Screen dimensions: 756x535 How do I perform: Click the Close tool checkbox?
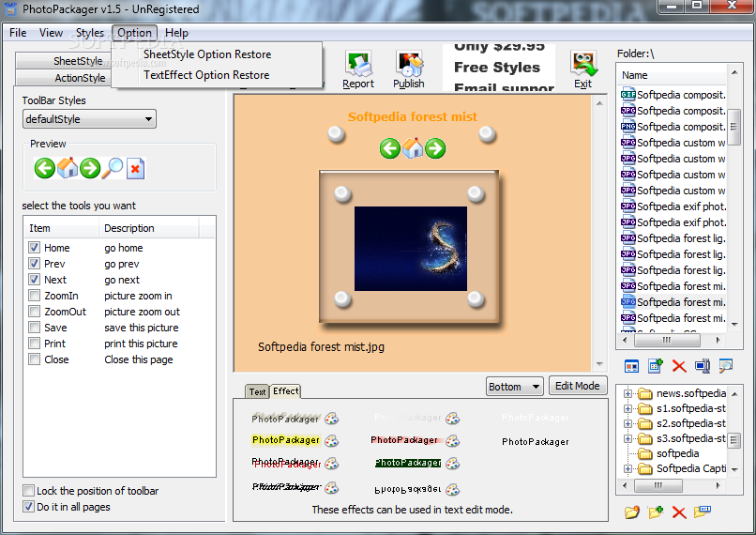click(x=34, y=359)
